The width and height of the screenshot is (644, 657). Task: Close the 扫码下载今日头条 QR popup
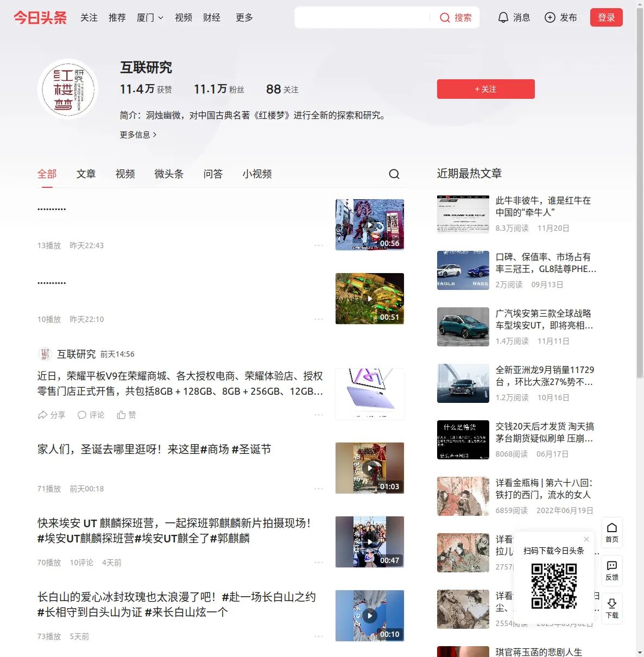coord(586,539)
